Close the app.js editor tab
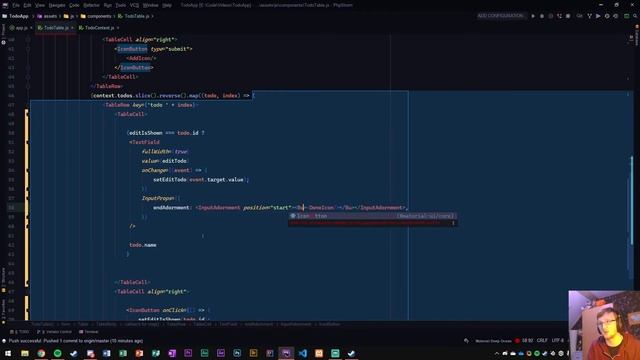640x360 pixels. point(31,28)
